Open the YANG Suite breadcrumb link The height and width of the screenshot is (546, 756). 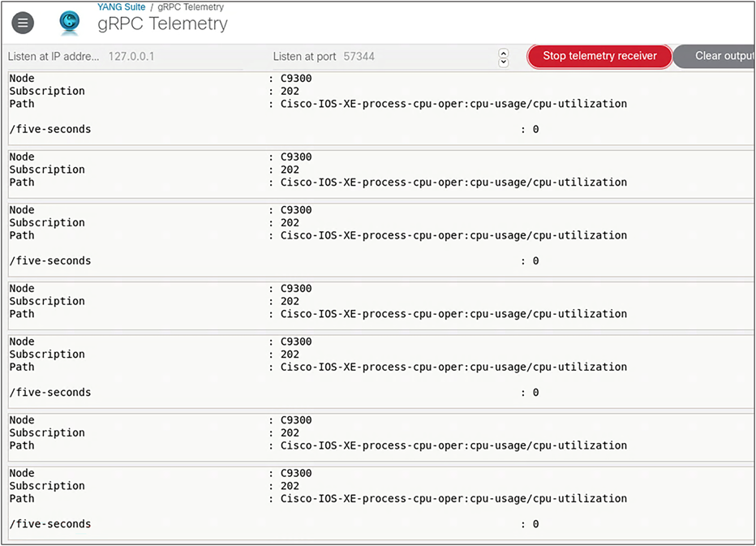pos(121,6)
